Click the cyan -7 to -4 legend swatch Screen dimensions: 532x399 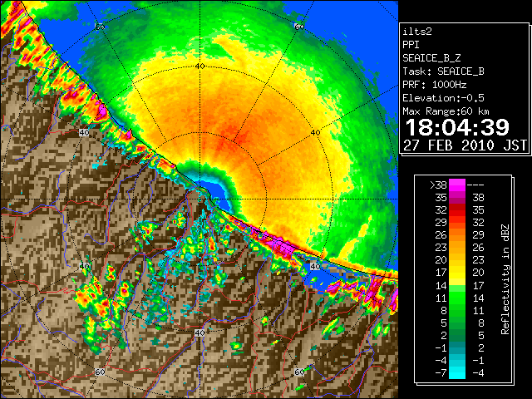click(x=457, y=372)
